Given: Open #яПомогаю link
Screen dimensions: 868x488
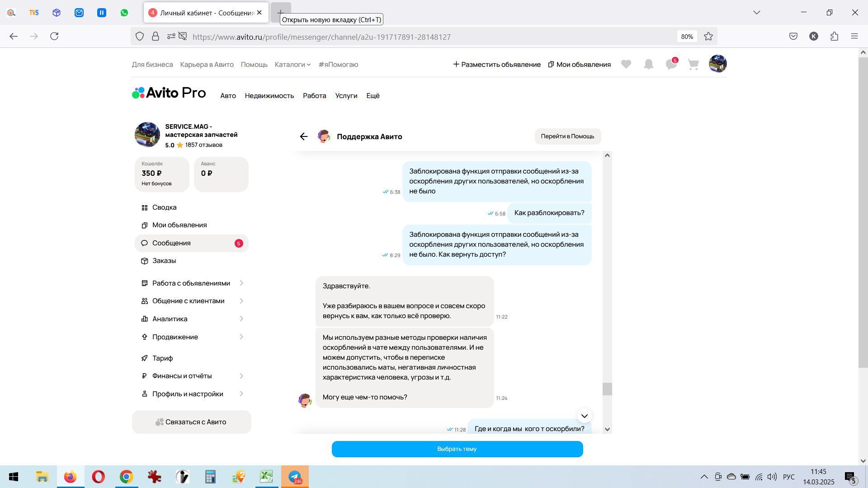Looking at the screenshot, I should point(338,65).
